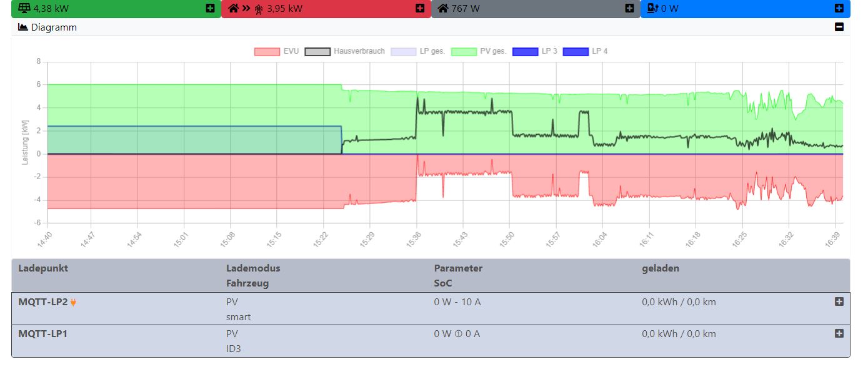This screenshot has height=377, width=868.
Task: Click the circled info icon in MQTT-LP1 row
Action: (457, 334)
